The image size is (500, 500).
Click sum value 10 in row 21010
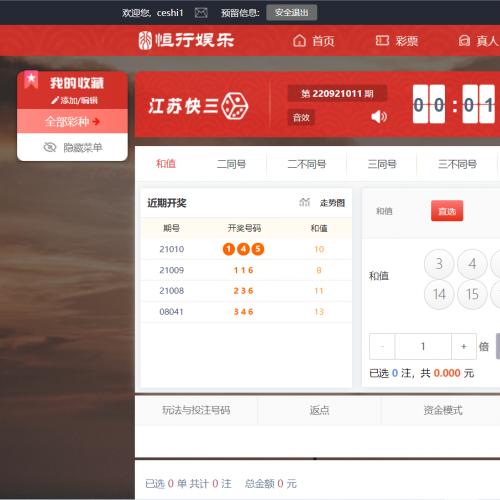(319, 249)
